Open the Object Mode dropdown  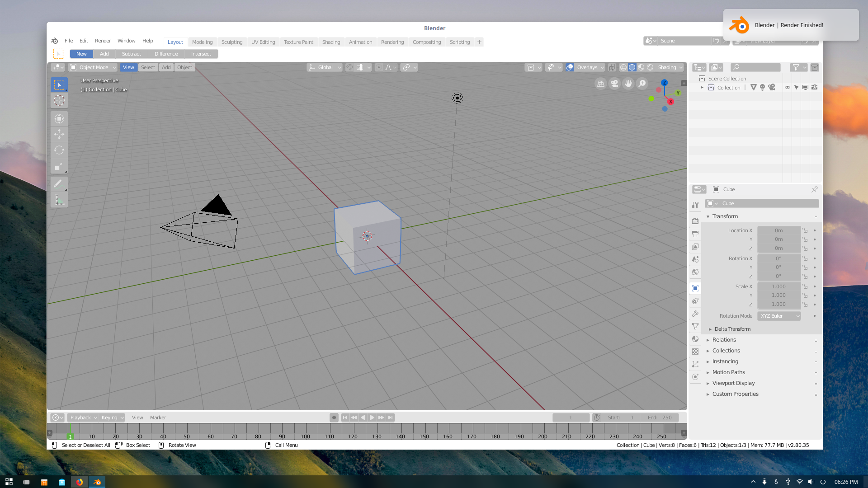pos(93,67)
